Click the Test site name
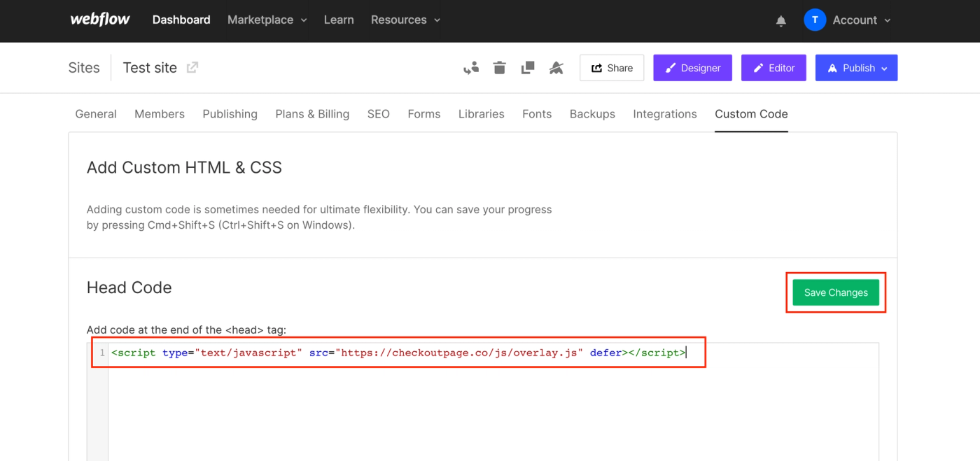980x461 pixels. coord(150,68)
